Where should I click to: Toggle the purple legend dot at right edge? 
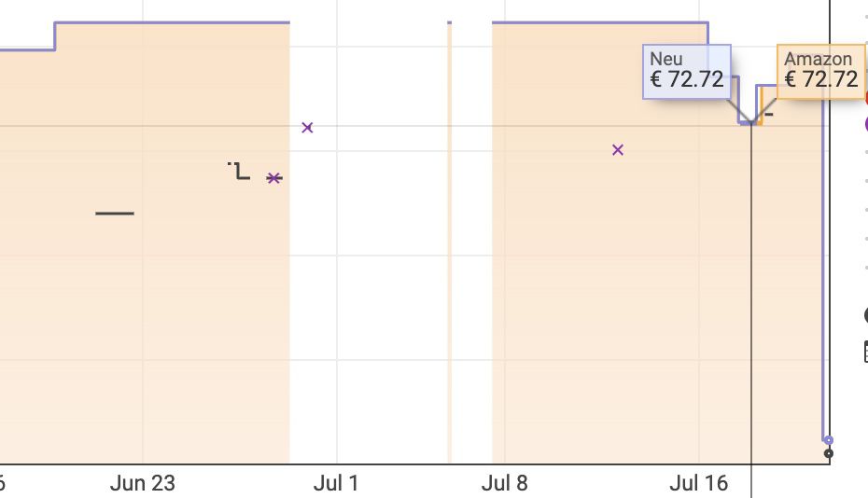click(x=866, y=124)
